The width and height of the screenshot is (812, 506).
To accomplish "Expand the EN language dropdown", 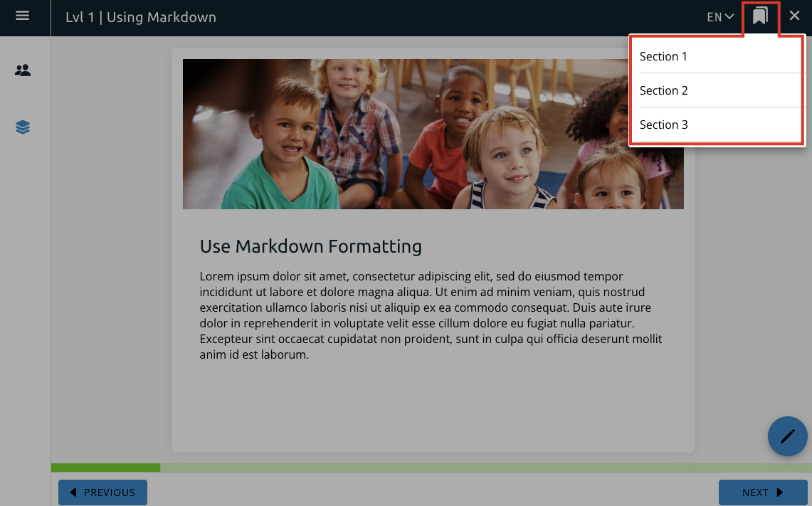I will [x=719, y=17].
